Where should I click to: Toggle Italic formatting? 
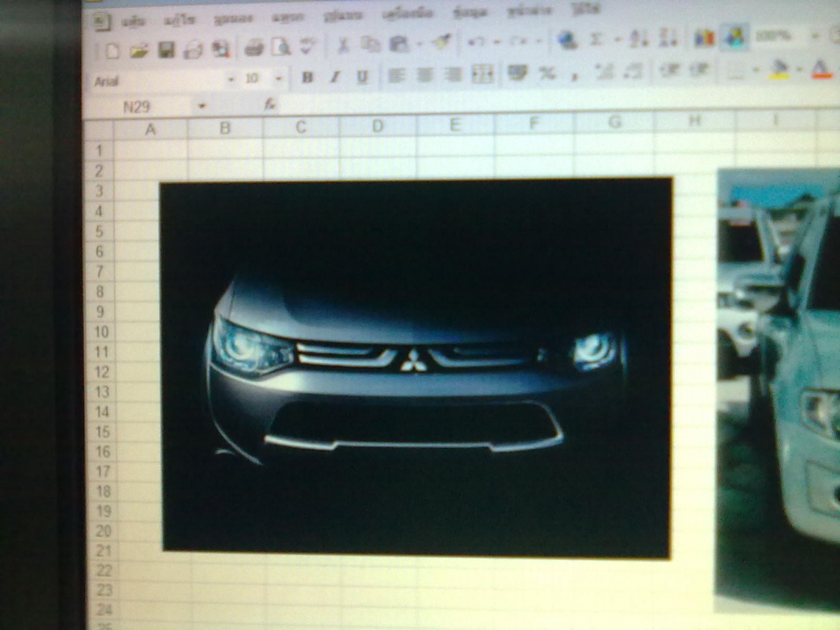pos(335,77)
